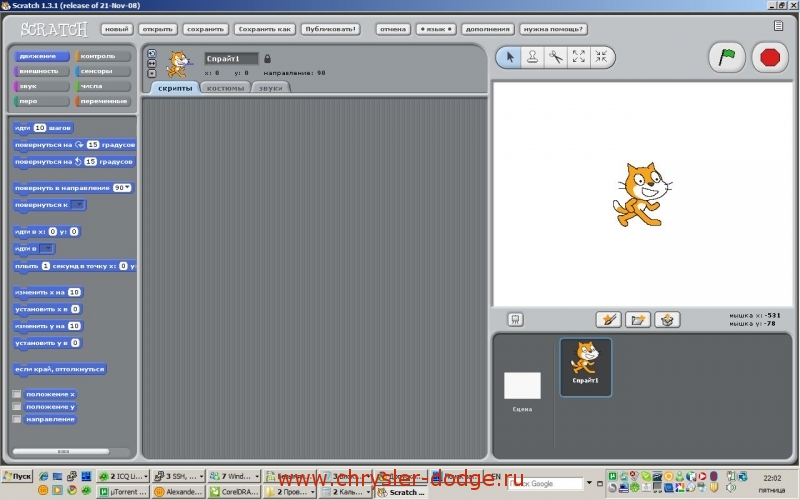Set 'left-right flip' rotation style icon
The width and height of the screenshot is (800, 500).
(152, 63)
